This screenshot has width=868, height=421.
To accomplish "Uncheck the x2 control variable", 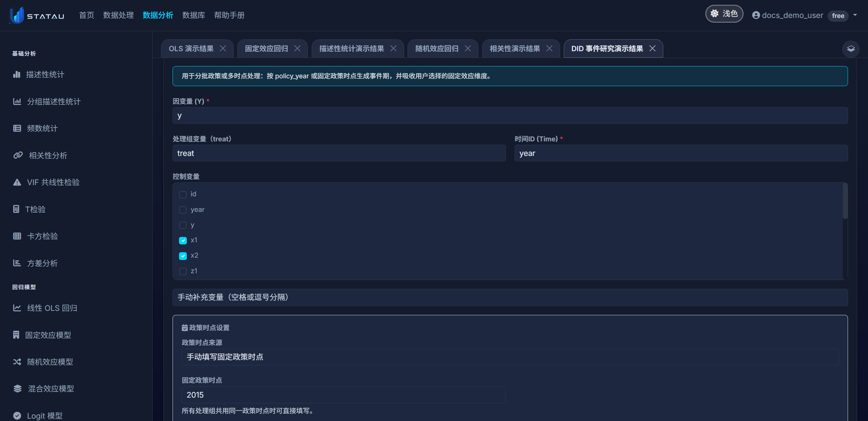I will point(183,256).
